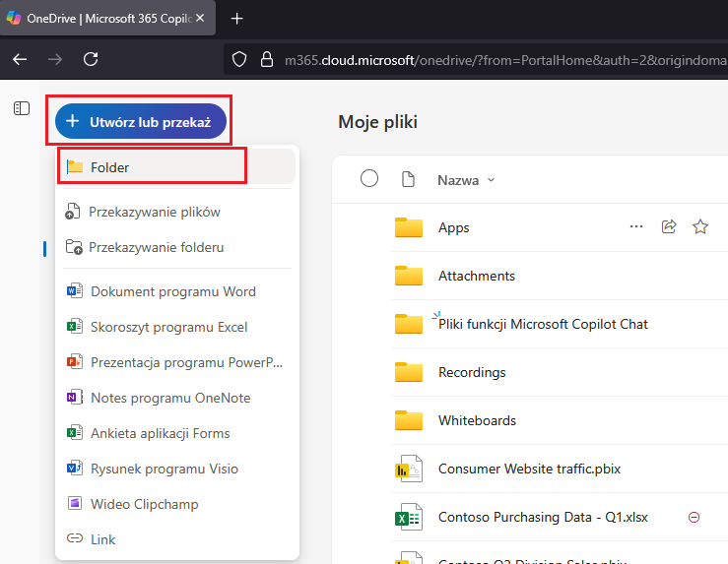Screen dimensions: 728x564
Task: Click the Contoso Purchasing Data Excel icon
Action: click(x=409, y=517)
